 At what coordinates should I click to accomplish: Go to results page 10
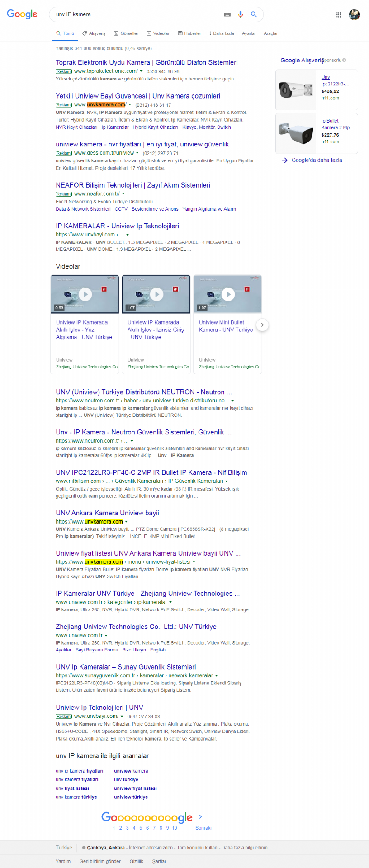[x=175, y=828]
